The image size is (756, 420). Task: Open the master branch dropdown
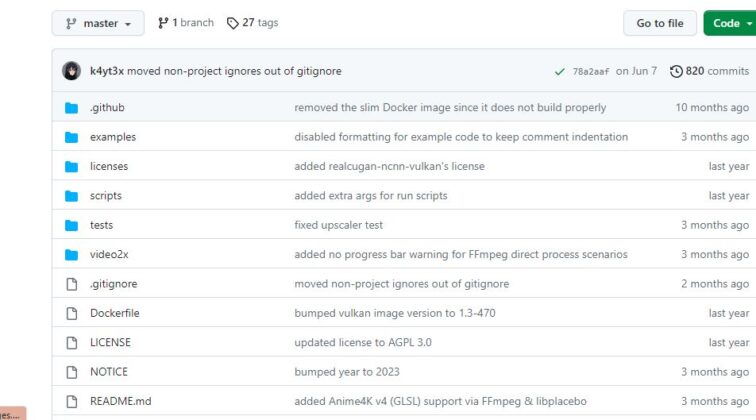pyautogui.click(x=98, y=23)
